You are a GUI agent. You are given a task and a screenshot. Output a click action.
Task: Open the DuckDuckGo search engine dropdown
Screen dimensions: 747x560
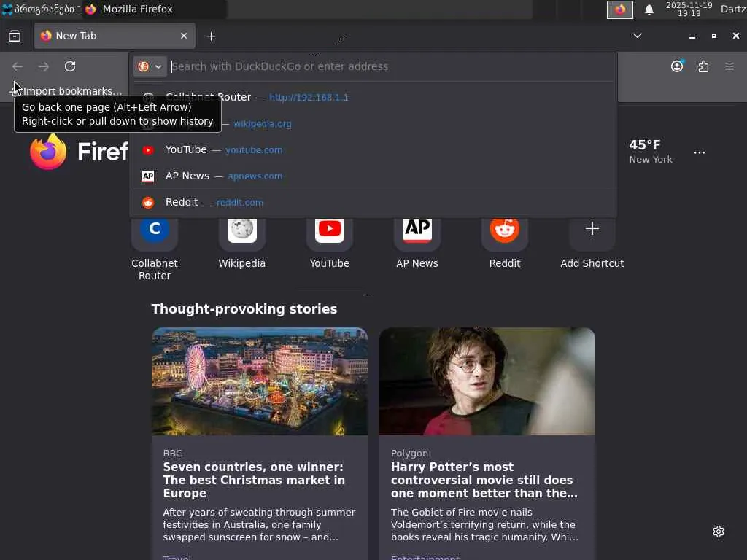(x=150, y=66)
